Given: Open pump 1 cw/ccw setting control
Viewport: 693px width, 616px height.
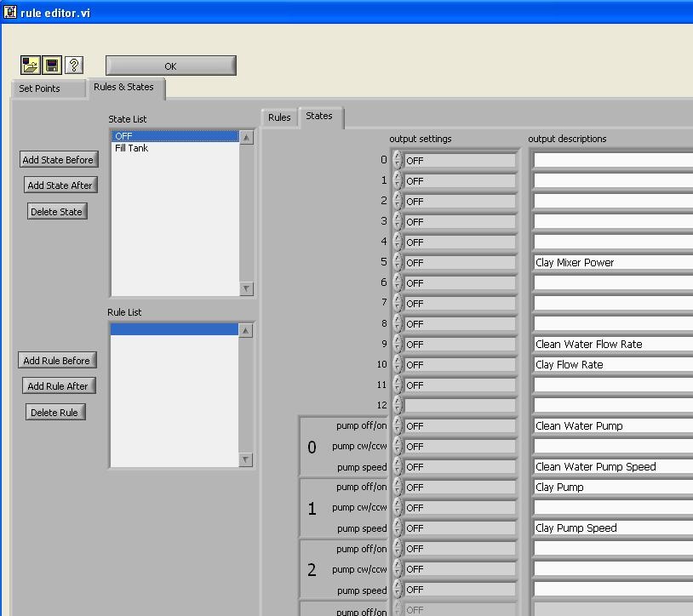Looking at the screenshot, I should tap(460, 508).
